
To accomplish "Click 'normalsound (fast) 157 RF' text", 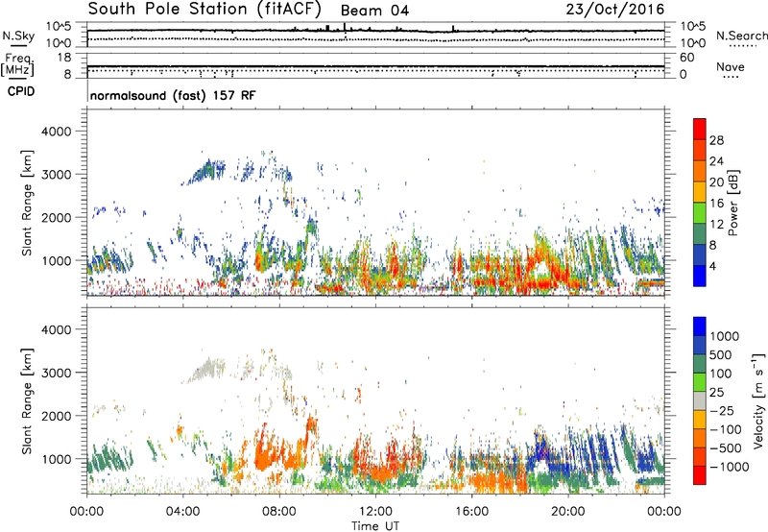I will point(173,95).
